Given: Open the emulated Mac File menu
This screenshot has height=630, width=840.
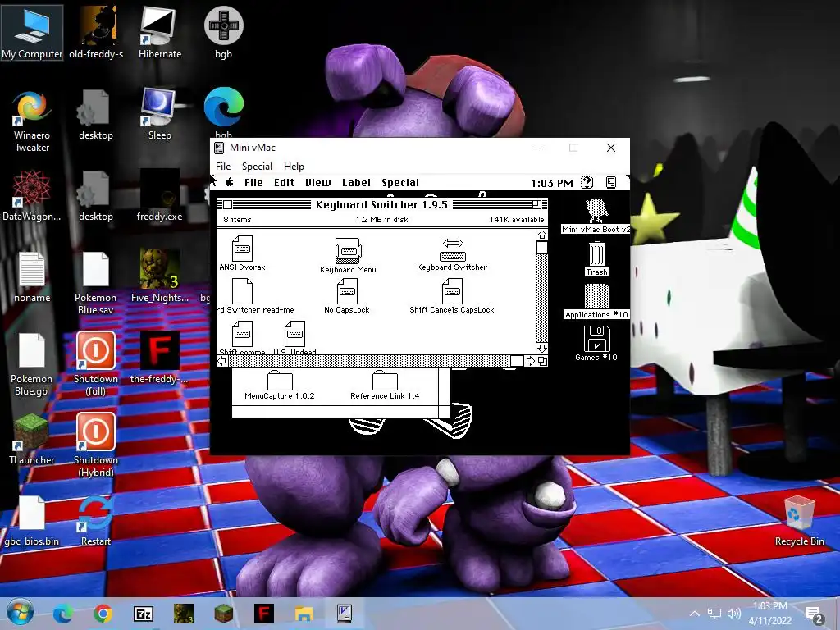Looking at the screenshot, I should point(253,183).
